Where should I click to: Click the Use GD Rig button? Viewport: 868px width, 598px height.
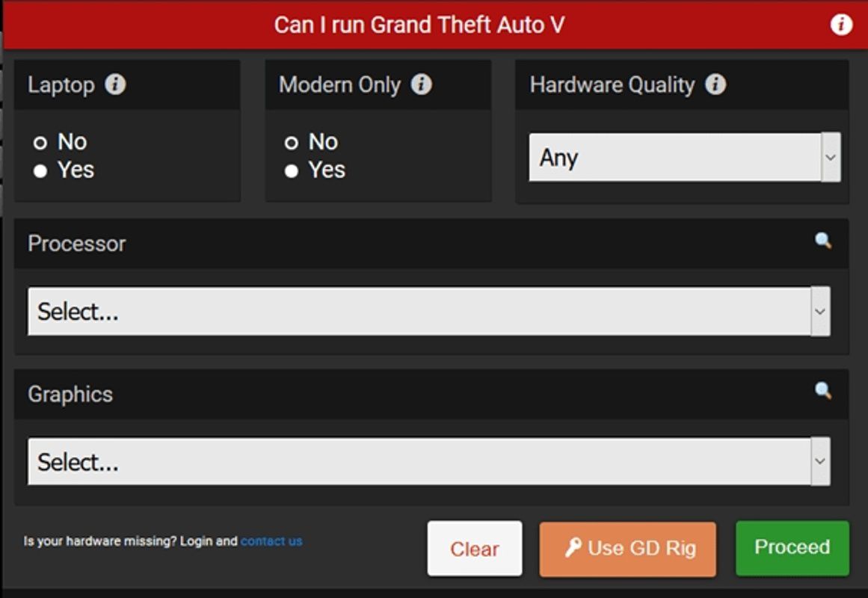(628, 549)
